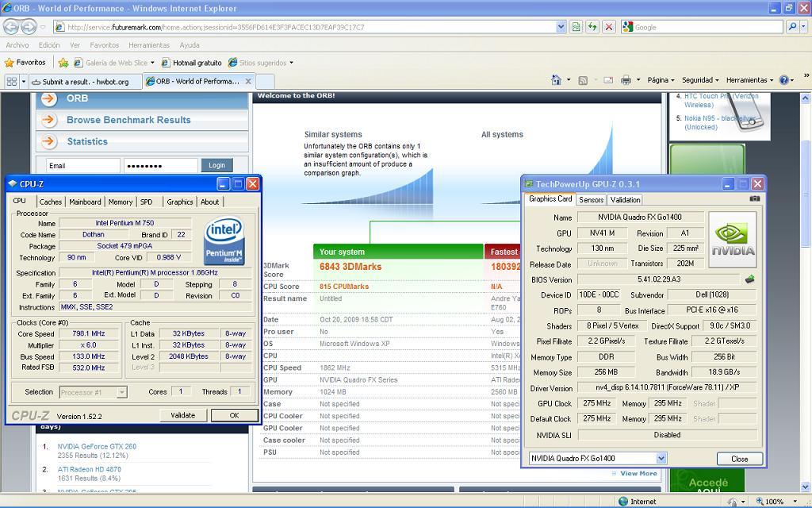Click the Close button in GPU-Z

[740, 459]
